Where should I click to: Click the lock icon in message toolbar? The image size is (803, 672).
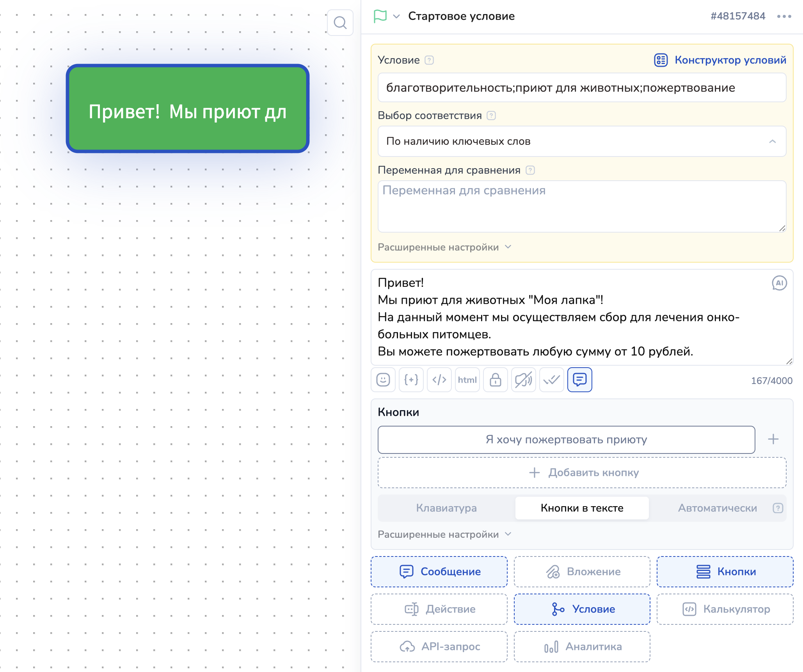(495, 380)
